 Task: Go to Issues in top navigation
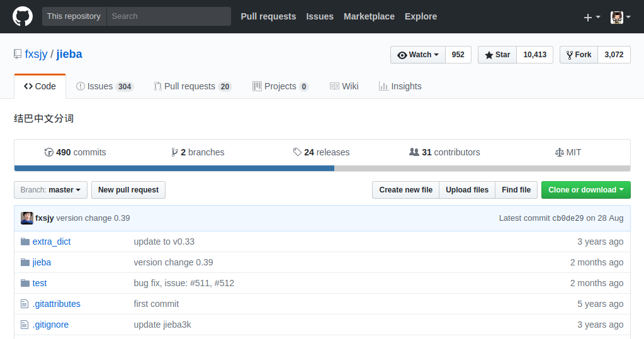pos(320,16)
